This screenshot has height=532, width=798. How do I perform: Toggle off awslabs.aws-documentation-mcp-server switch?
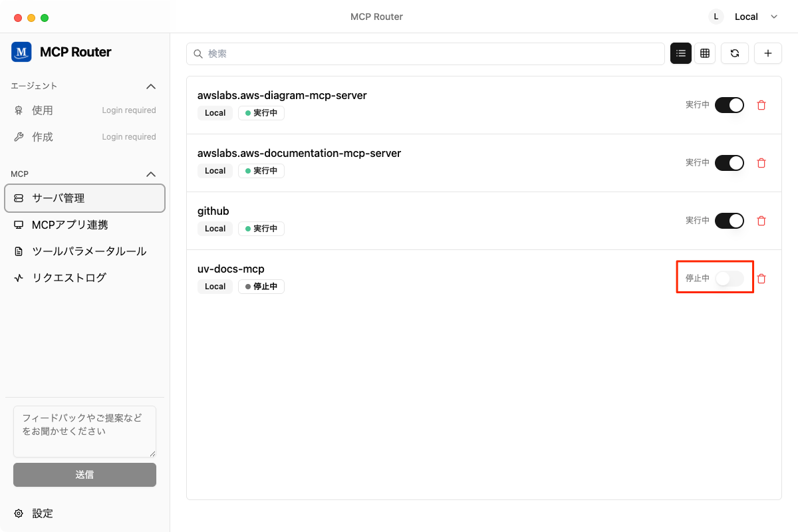(x=730, y=163)
